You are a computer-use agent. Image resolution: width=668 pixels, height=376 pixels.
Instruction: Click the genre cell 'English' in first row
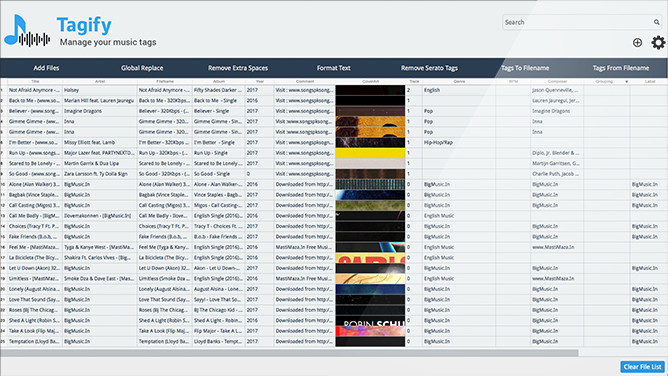tap(459, 90)
